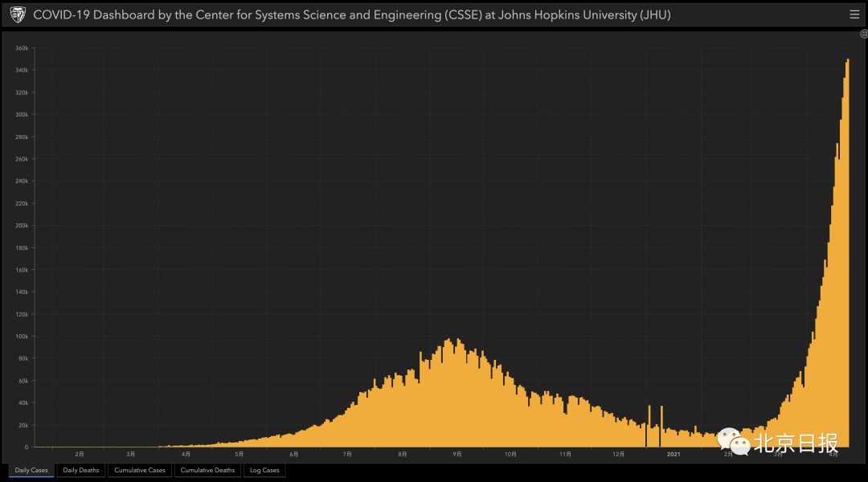Click the 北京日报 watermark text
Image resolution: width=868 pixels, height=482 pixels.
pyautogui.click(x=796, y=443)
